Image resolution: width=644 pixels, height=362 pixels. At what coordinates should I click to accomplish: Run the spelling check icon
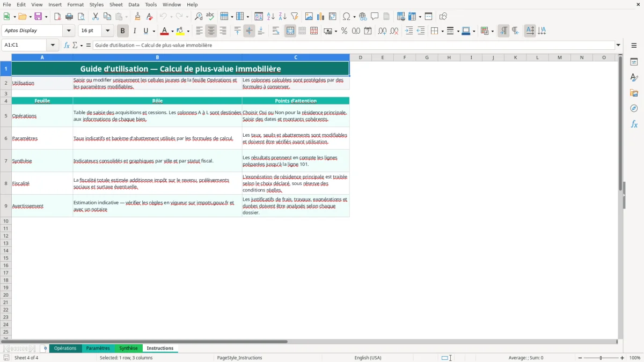[210, 17]
